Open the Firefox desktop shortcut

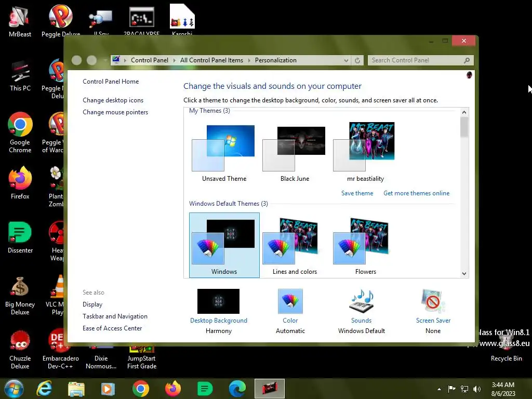coord(20,183)
